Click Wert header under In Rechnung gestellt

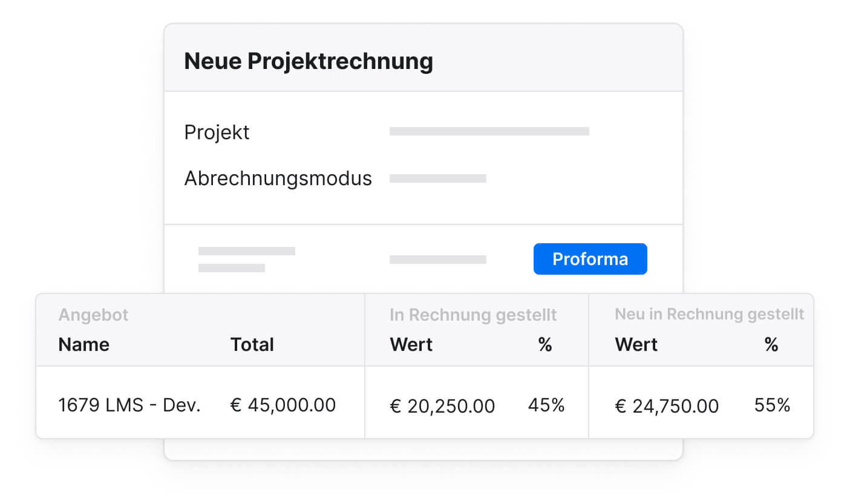coord(411,345)
